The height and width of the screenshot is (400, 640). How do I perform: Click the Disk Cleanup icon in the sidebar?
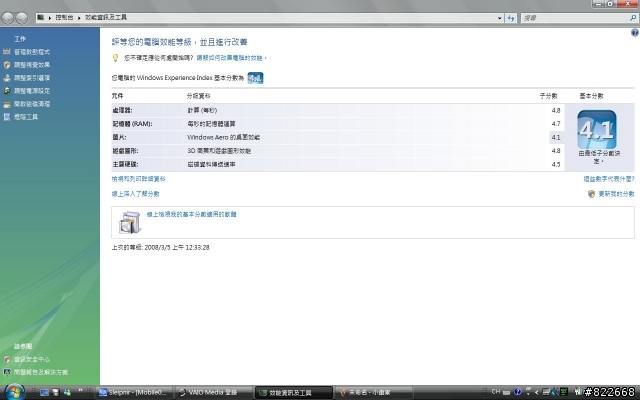click(x=7, y=104)
